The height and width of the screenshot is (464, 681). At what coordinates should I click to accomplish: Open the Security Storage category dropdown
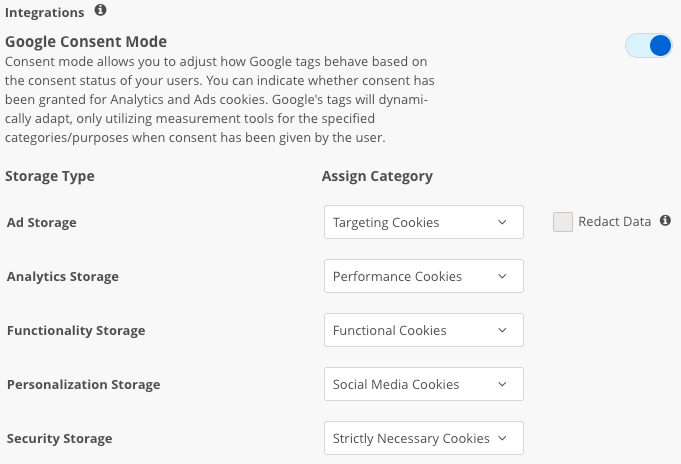point(424,437)
